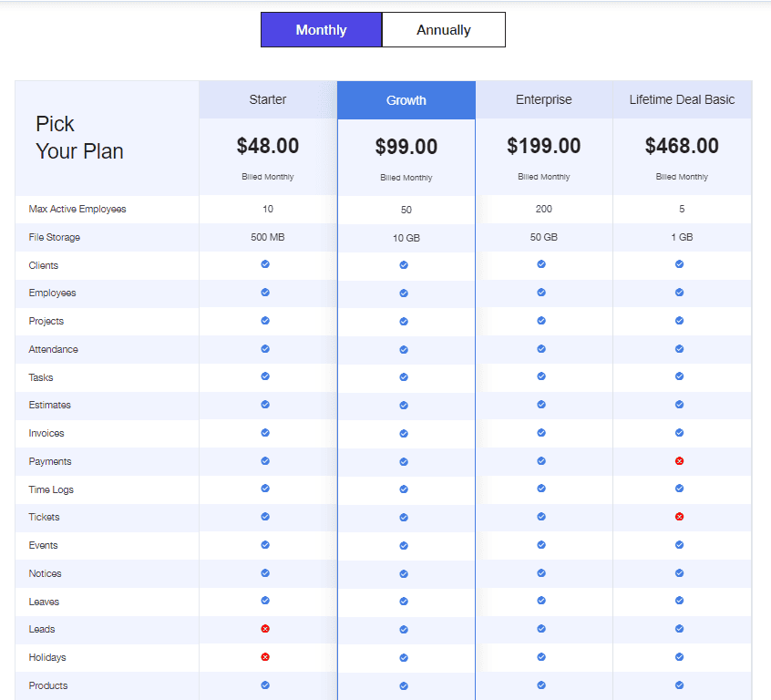Viewport: 771px width, 700px height.
Task: Click Growth checkmark in Attendance row
Action: coord(404,350)
